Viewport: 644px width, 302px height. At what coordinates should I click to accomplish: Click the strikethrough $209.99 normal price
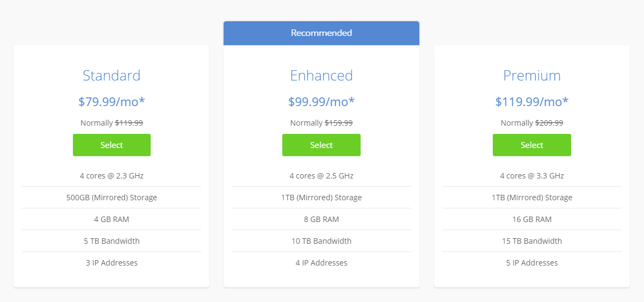[x=549, y=123]
